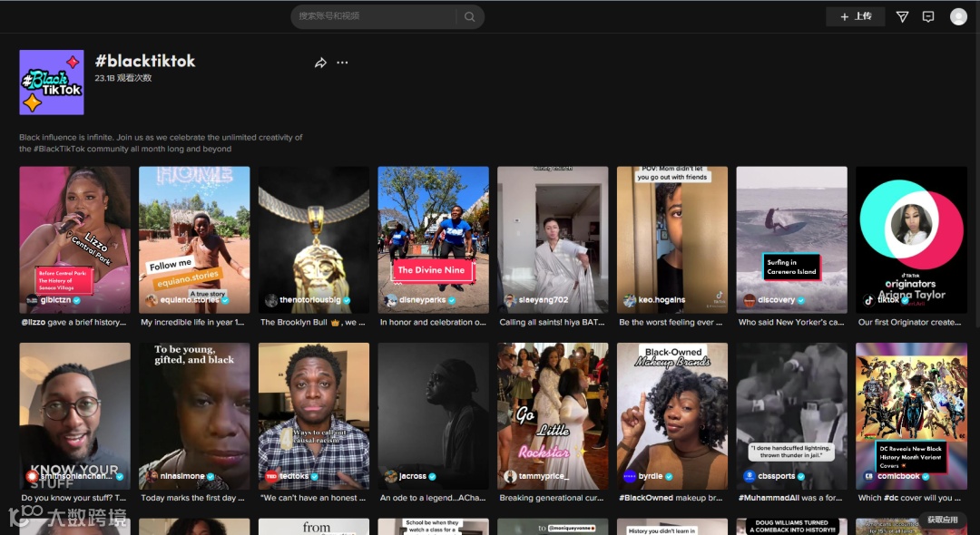Open the cbssports Muhammad Ali video
Viewport: 980px width, 535px height.
pos(792,416)
